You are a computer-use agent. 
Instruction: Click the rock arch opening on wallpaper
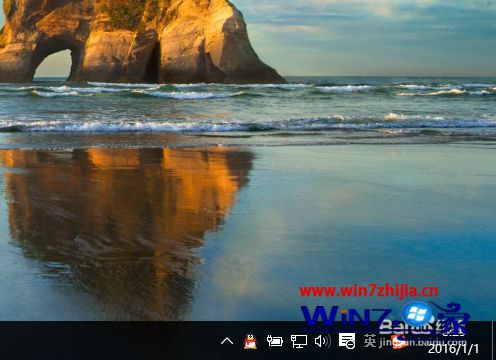tap(53, 64)
